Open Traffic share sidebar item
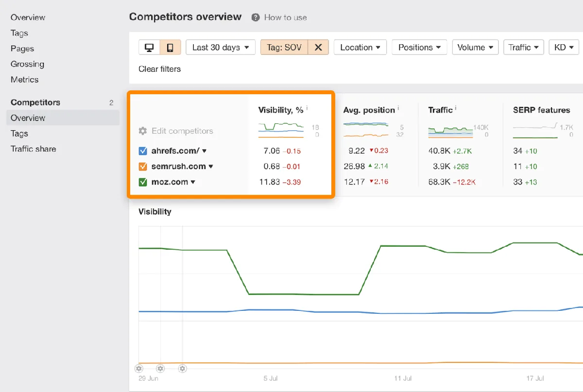583x392 pixels. 33,149
